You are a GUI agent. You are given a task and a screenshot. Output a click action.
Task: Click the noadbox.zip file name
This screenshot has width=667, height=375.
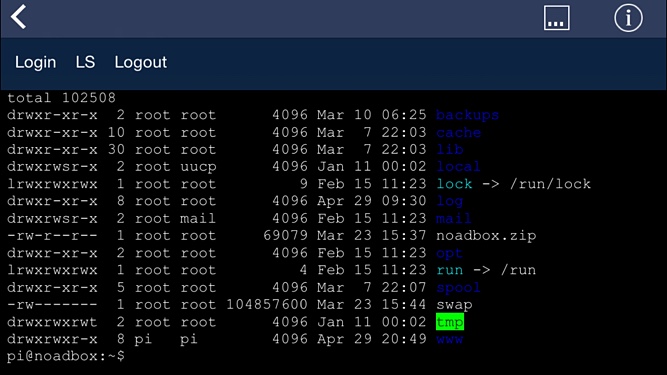[486, 236]
